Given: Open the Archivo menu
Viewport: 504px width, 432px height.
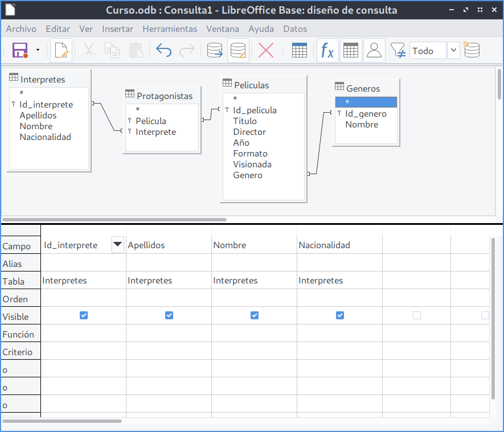Looking at the screenshot, I should 21,29.
